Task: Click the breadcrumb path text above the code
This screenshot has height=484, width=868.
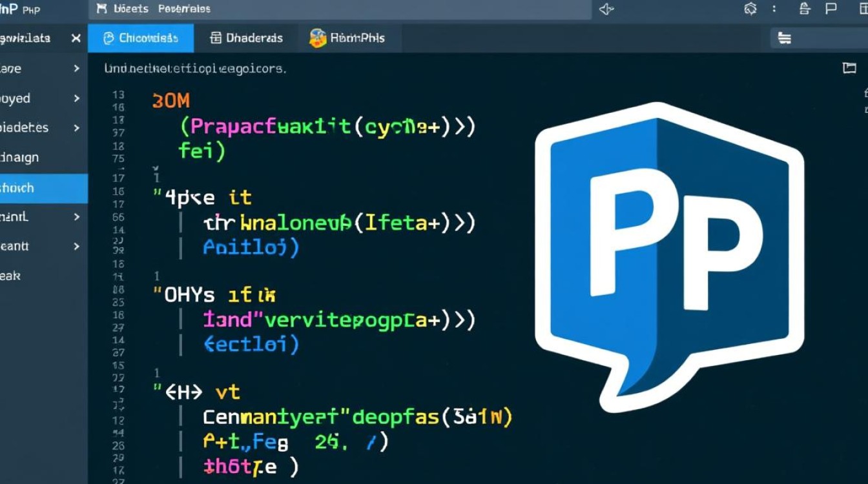Action: (195, 68)
